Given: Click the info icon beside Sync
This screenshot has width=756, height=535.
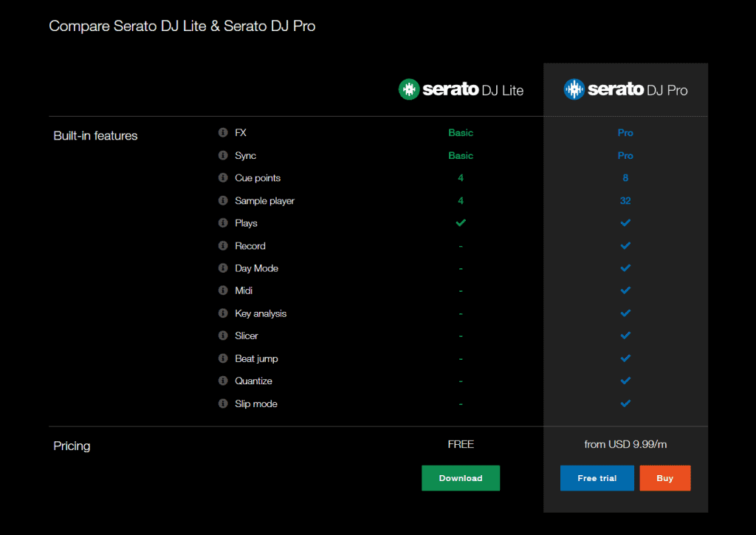Looking at the screenshot, I should click(x=223, y=155).
